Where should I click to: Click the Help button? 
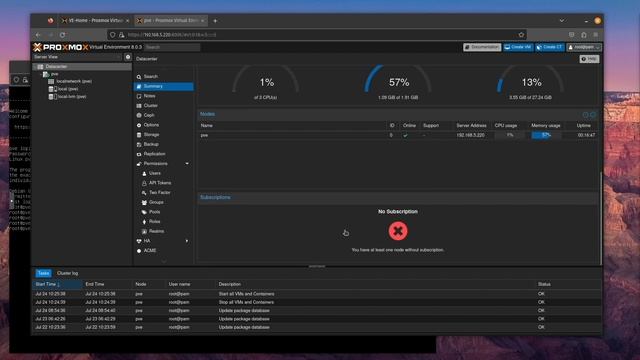click(x=589, y=59)
